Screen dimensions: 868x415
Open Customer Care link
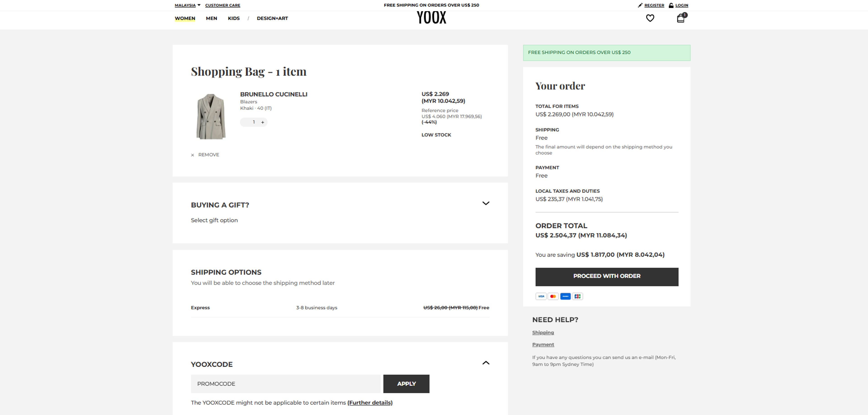click(x=222, y=5)
